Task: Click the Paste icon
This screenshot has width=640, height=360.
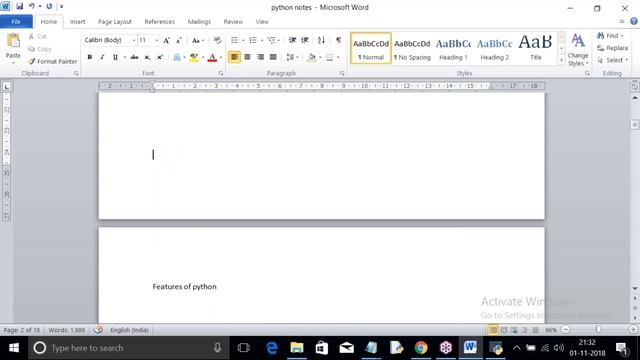Action: click(13, 41)
